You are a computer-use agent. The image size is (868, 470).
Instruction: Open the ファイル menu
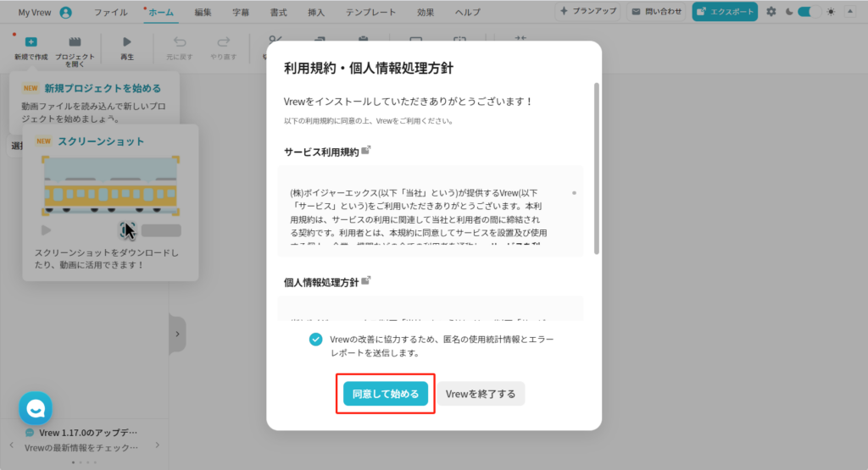pos(111,12)
